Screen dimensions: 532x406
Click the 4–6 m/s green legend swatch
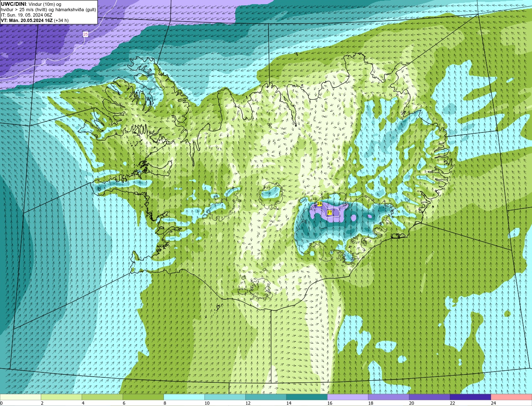click(x=102, y=397)
